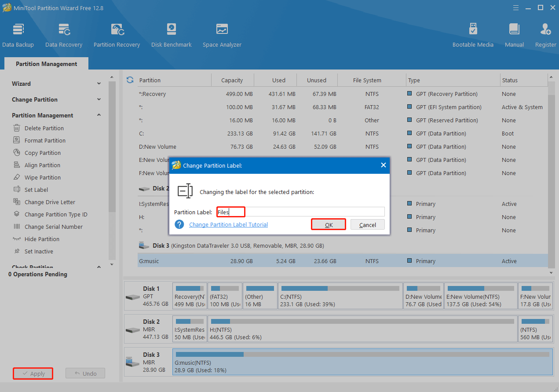This screenshot has width=559, height=392.
Task: Click the D:New Volume block in disk map
Action: (423, 296)
